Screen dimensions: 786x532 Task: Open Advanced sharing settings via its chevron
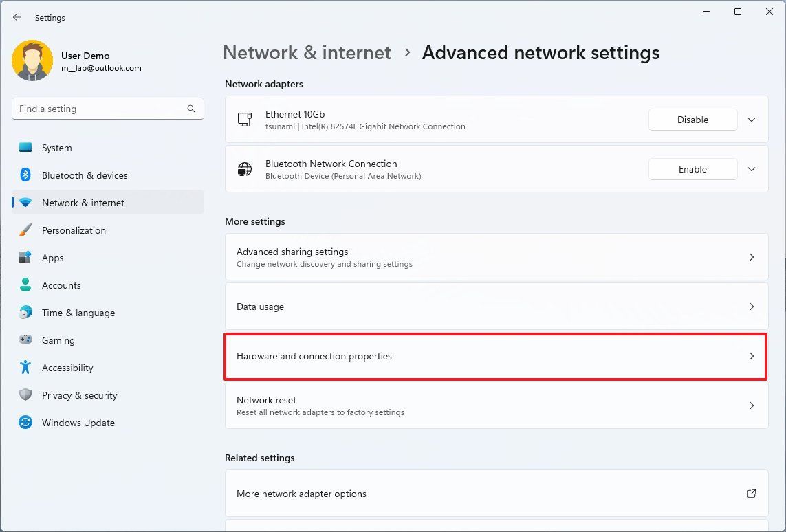(x=752, y=257)
